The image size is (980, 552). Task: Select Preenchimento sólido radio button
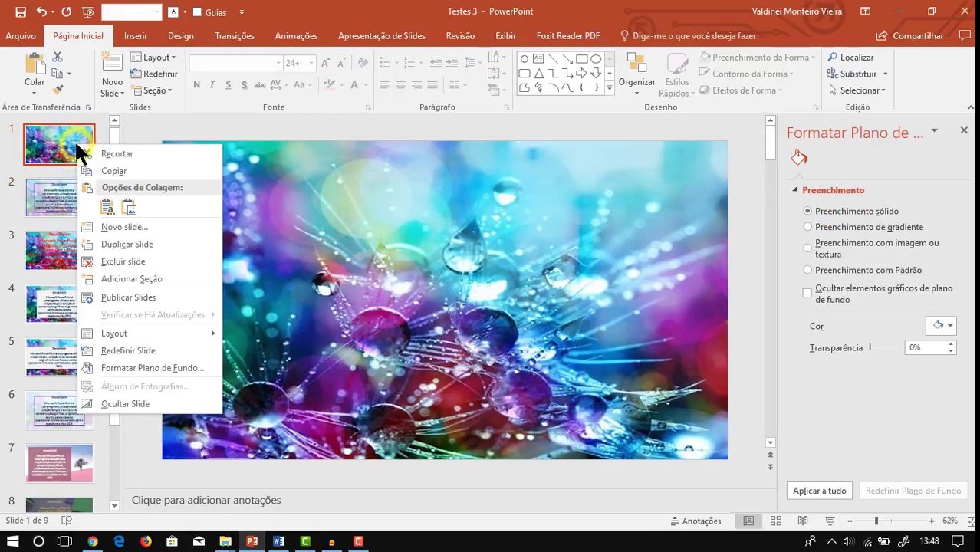coord(807,211)
